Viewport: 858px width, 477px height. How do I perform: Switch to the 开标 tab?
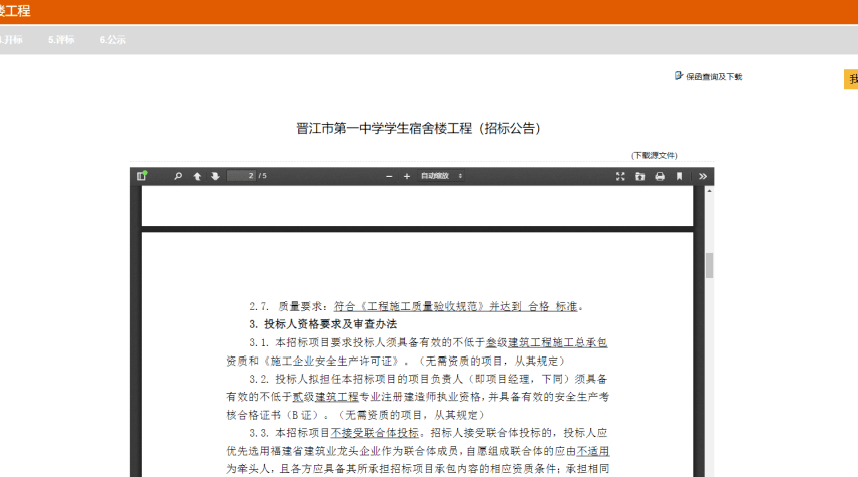(x=11, y=39)
